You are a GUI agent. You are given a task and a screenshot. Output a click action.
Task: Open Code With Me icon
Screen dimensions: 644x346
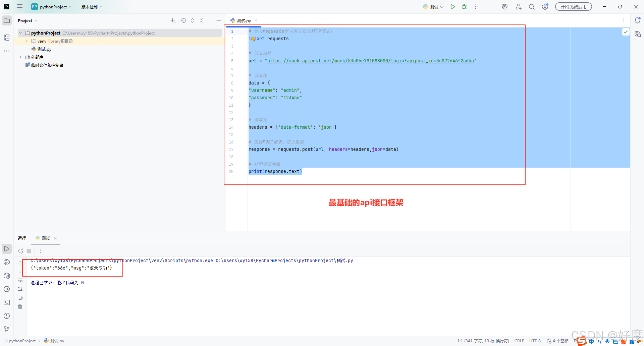point(519,7)
